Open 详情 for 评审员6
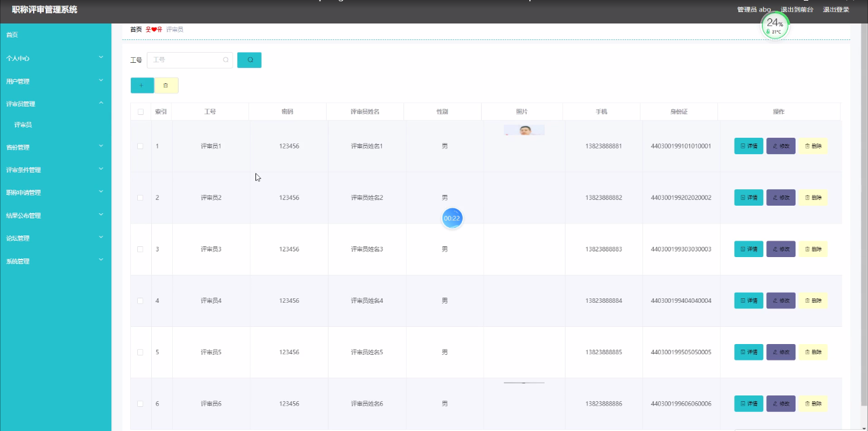 (749, 403)
